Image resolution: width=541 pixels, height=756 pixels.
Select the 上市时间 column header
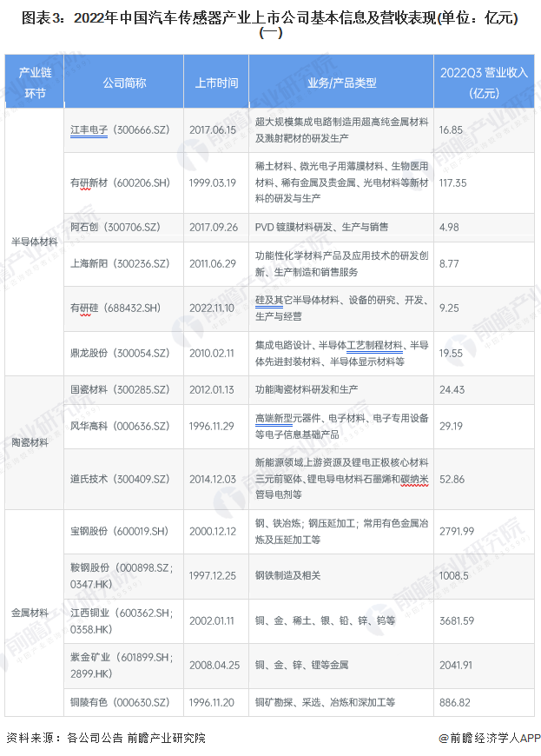point(216,83)
